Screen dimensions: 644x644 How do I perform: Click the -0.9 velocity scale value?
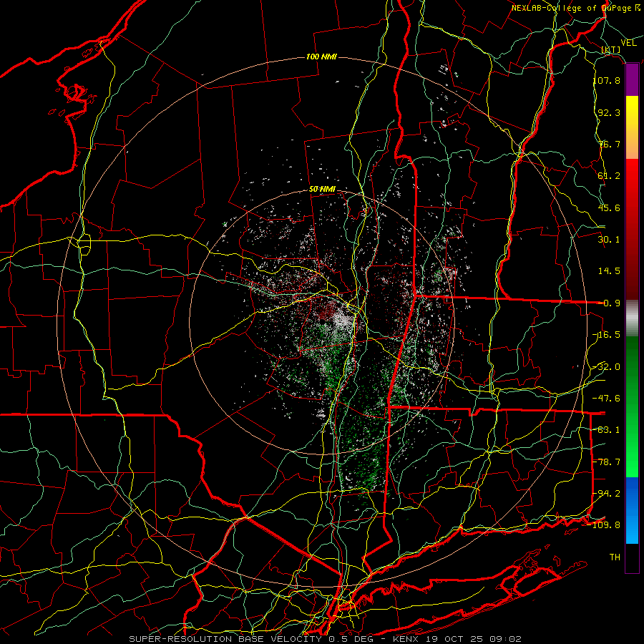[609, 303]
